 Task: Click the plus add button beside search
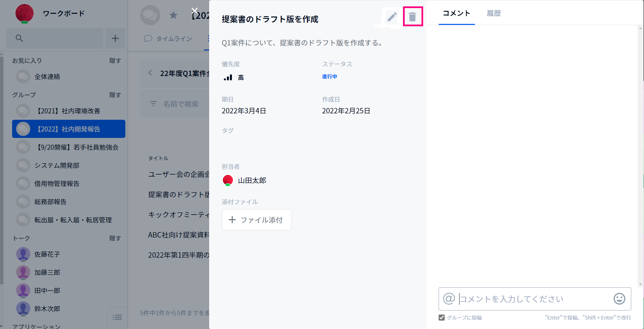click(115, 38)
